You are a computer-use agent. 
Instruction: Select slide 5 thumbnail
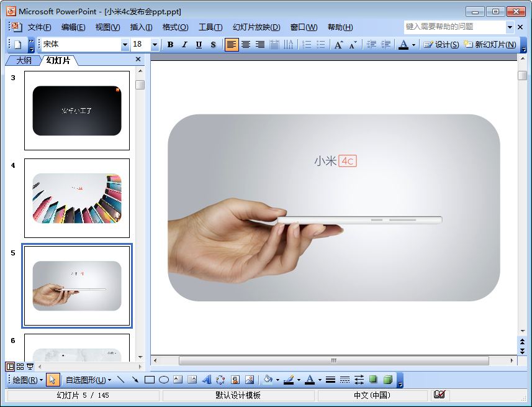pyautogui.click(x=77, y=286)
